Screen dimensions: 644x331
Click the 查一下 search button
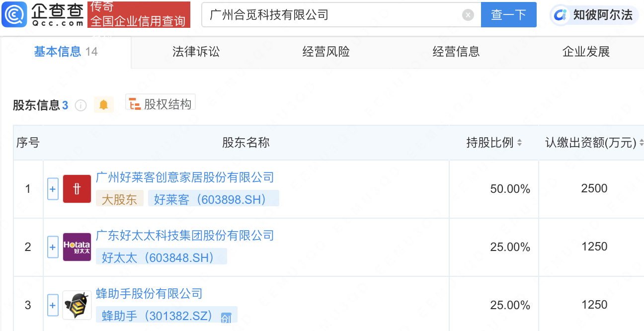coord(508,15)
